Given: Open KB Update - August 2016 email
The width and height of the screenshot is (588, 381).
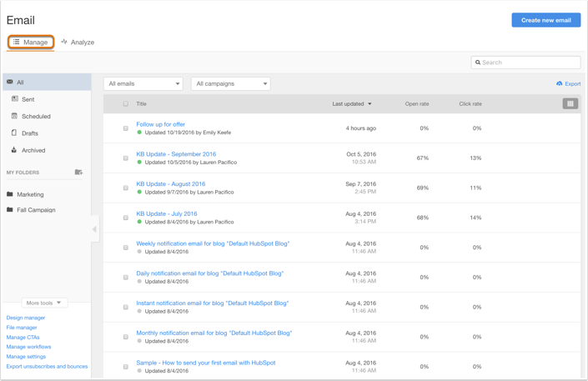Looking at the screenshot, I should (x=171, y=183).
